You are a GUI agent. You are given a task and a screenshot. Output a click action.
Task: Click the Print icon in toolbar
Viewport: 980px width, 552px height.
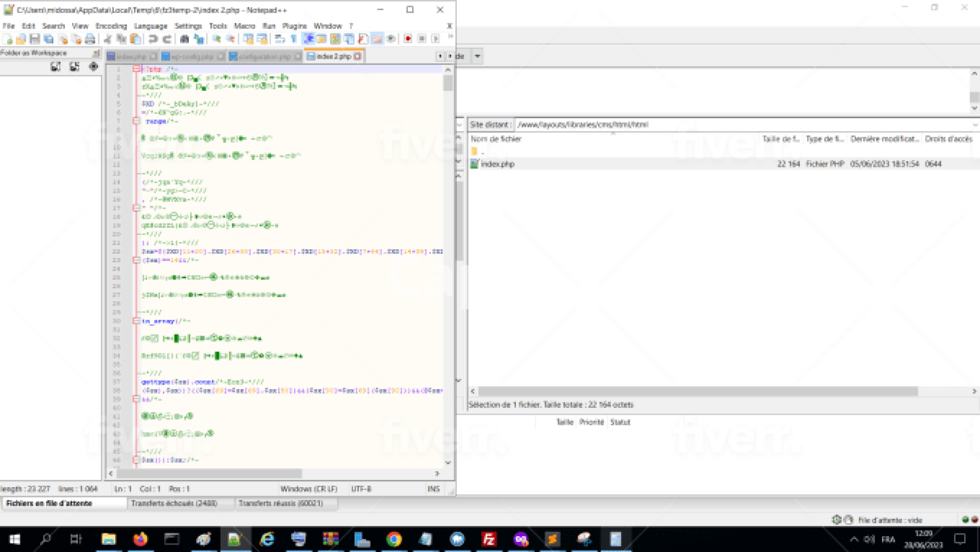(90, 39)
